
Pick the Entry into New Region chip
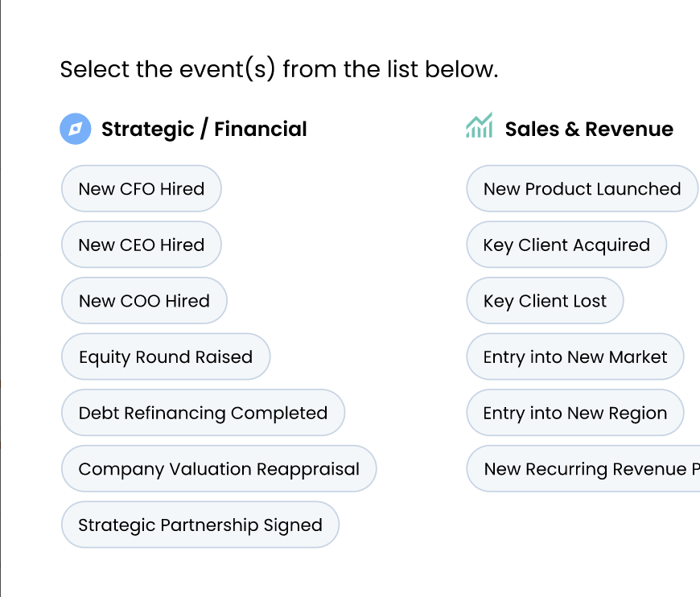tap(575, 413)
